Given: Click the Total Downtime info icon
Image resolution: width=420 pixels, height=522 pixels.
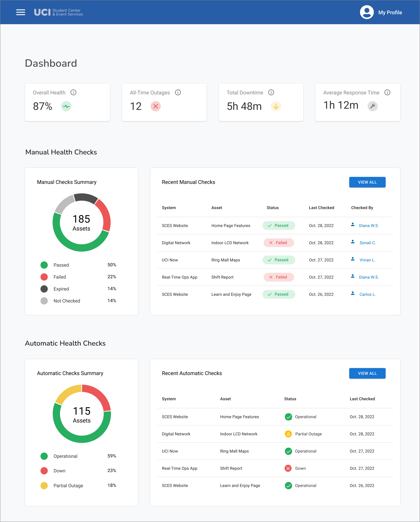Looking at the screenshot, I should (x=271, y=92).
